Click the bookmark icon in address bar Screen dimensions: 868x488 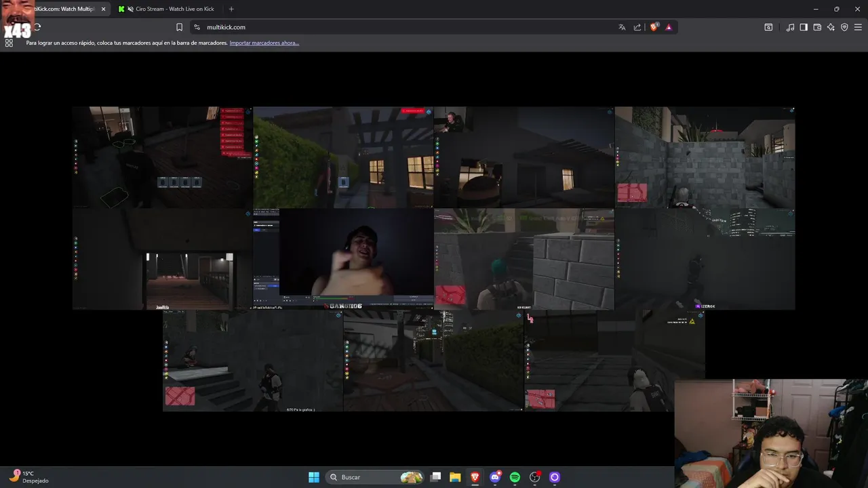coord(179,27)
